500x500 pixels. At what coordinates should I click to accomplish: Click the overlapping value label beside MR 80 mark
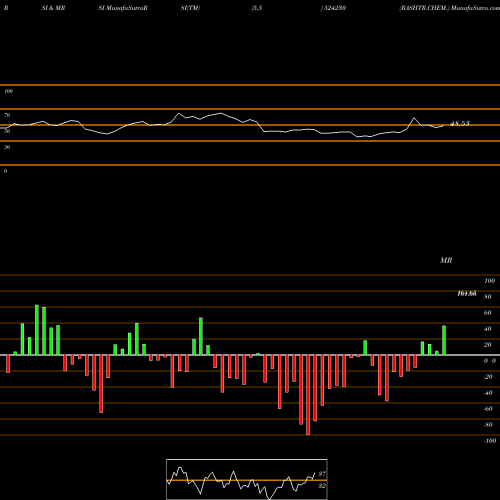[x=467, y=293]
